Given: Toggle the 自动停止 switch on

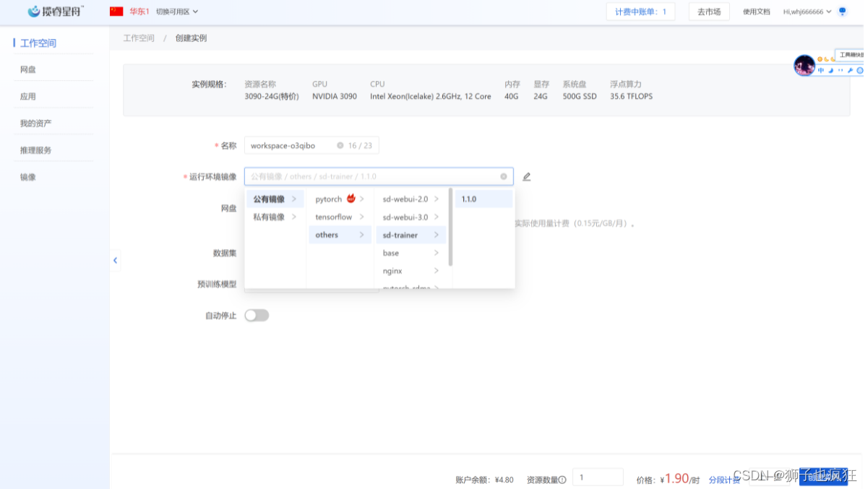Looking at the screenshot, I should (x=257, y=315).
